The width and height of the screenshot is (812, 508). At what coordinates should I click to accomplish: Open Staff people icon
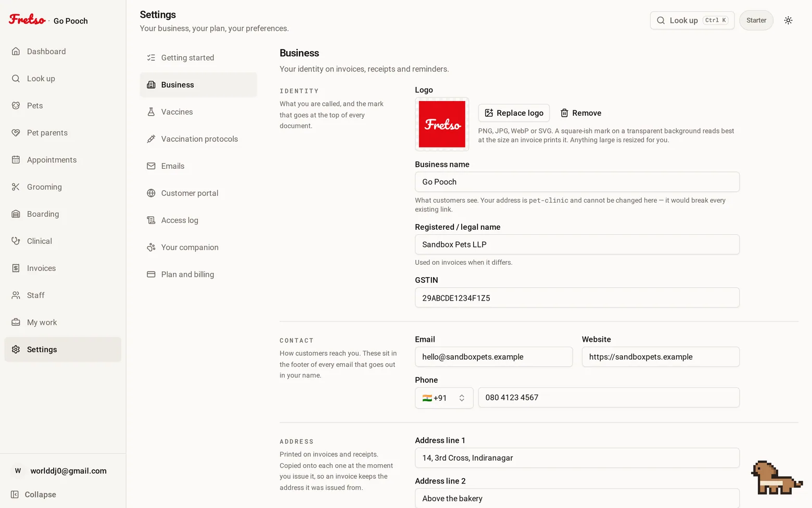coord(16,295)
